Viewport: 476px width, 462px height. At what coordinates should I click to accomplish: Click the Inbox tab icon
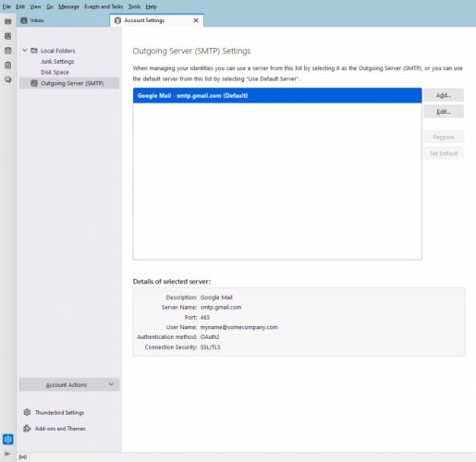24,20
